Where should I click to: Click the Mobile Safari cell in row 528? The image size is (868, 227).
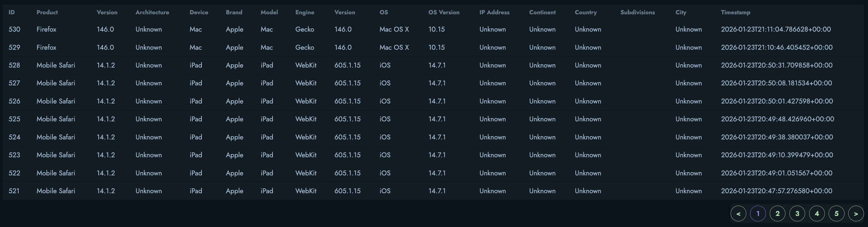[x=56, y=65]
